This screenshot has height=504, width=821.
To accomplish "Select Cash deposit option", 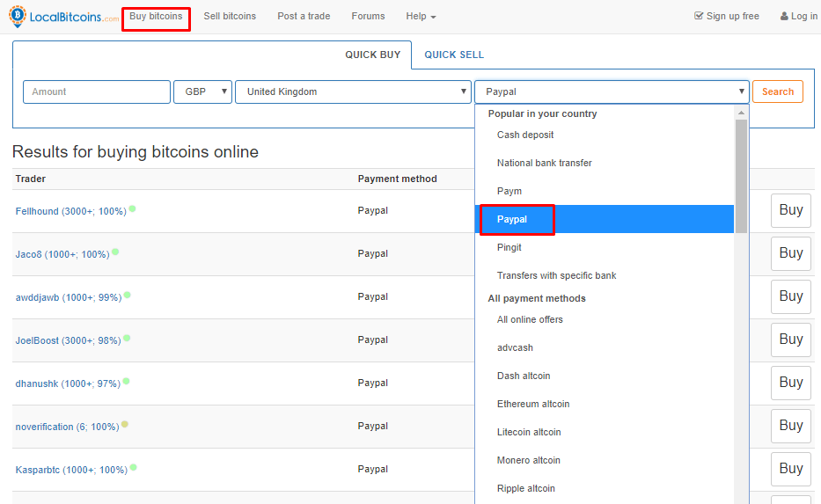I will coord(605,135).
